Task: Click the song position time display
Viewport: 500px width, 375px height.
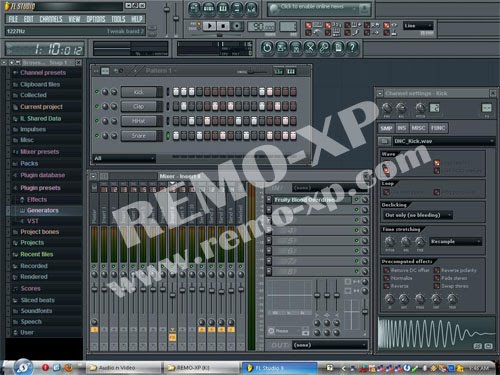Action: click(45, 49)
